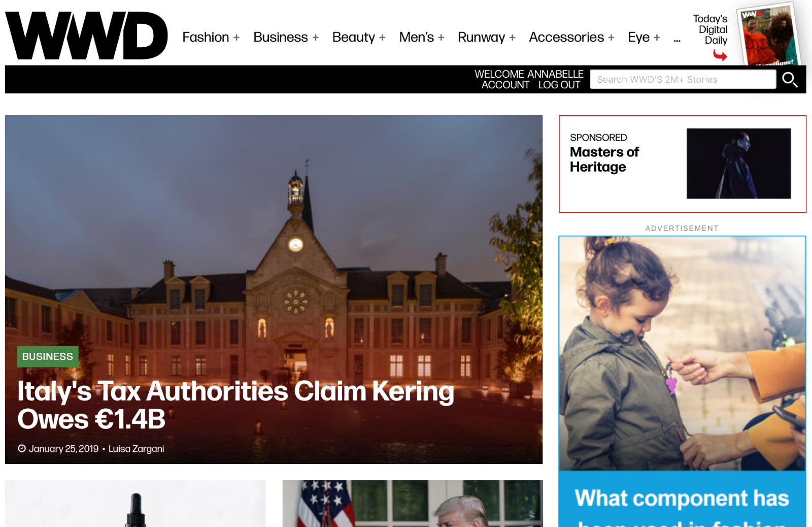The width and height of the screenshot is (812, 527).
Task: Click the search magnifier icon
Action: coord(790,80)
